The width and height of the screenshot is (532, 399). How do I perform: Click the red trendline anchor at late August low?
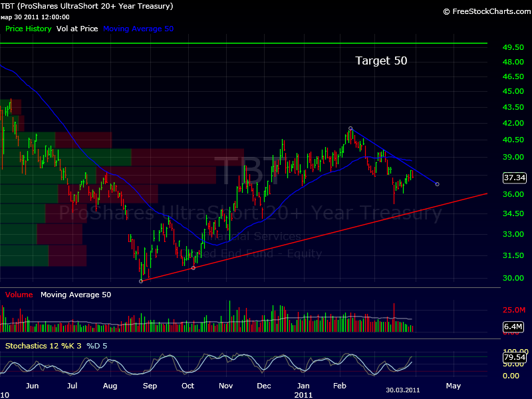coord(141,281)
